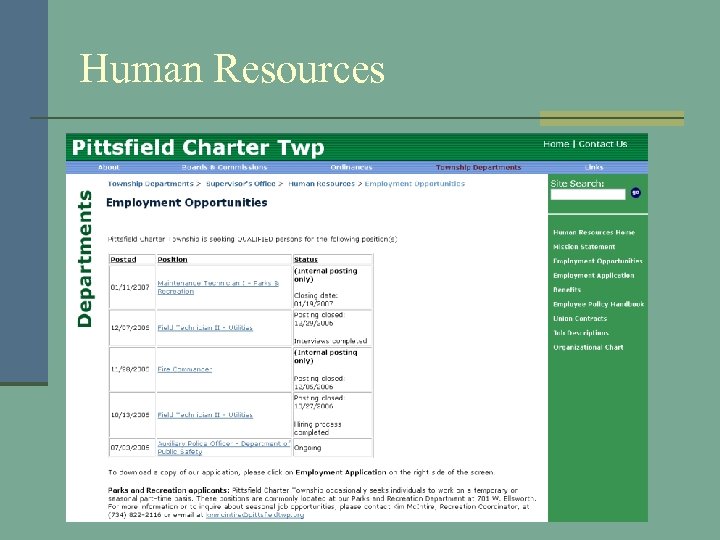This screenshot has height=540, width=720.
Task: Click Human Resources breadcrumb link
Action: (x=321, y=184)
